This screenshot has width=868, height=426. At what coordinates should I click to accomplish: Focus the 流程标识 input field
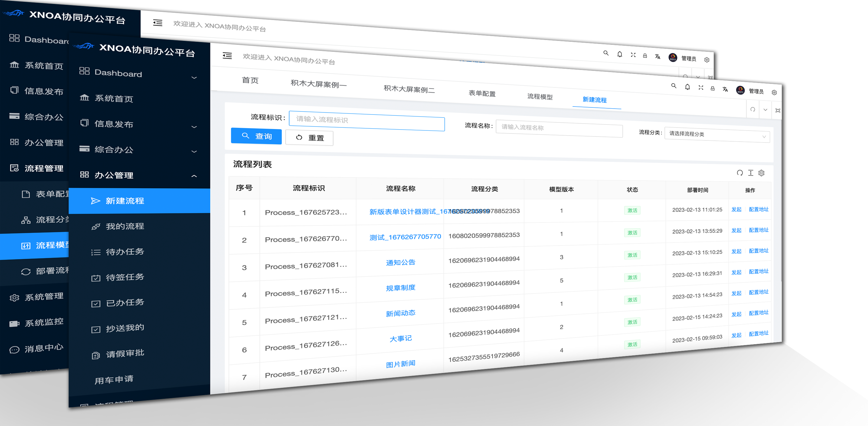367,121
